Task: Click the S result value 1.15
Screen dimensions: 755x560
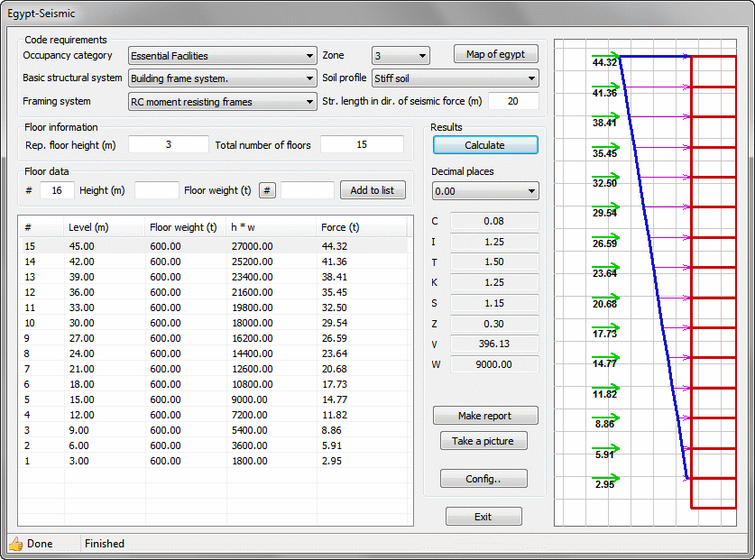Action: click(x=494, y=303)
